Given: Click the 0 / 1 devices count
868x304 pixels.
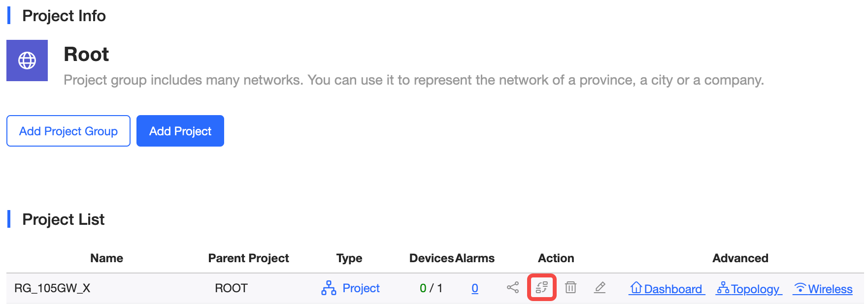Looking at the screenshot, I should tap(431, 288).
